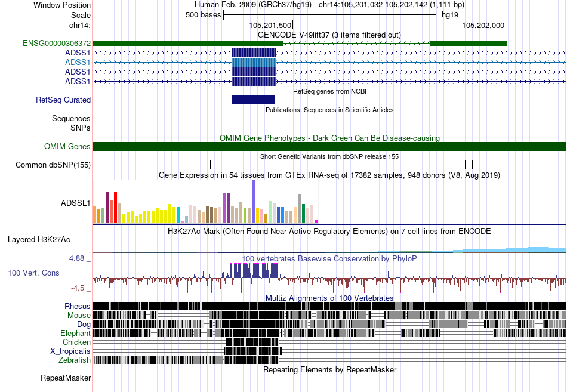567x392 pixels.
Task: Click the -4.5 PhyloP lower scale value
Action: tap(78, 288)
